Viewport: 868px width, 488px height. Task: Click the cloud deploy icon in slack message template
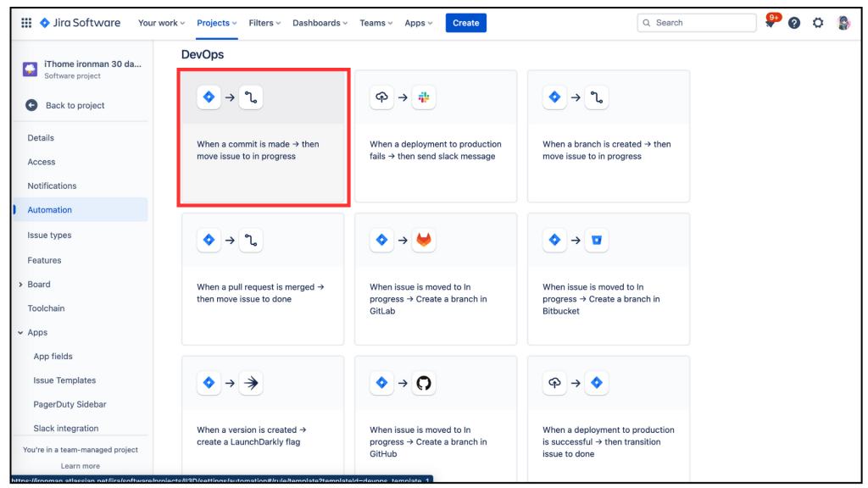[381, 97]
